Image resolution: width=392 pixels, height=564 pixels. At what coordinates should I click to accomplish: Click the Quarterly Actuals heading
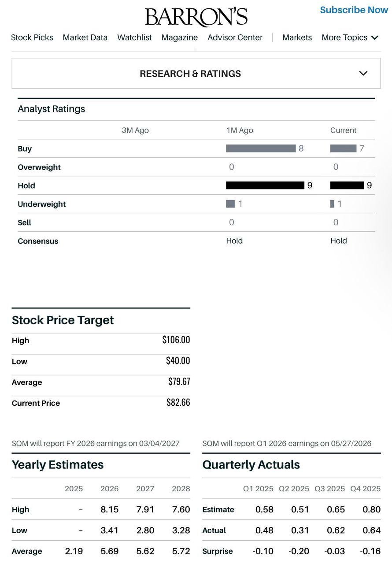[x=251, y=464]
